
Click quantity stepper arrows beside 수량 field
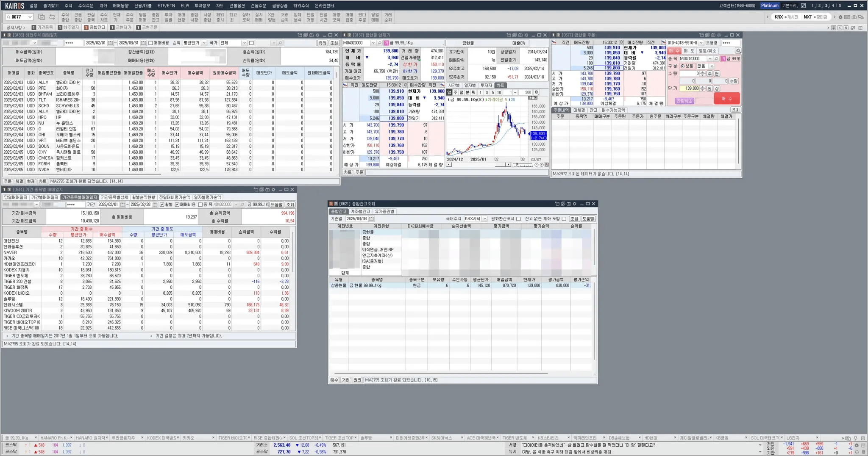click(x=703, y=74)
